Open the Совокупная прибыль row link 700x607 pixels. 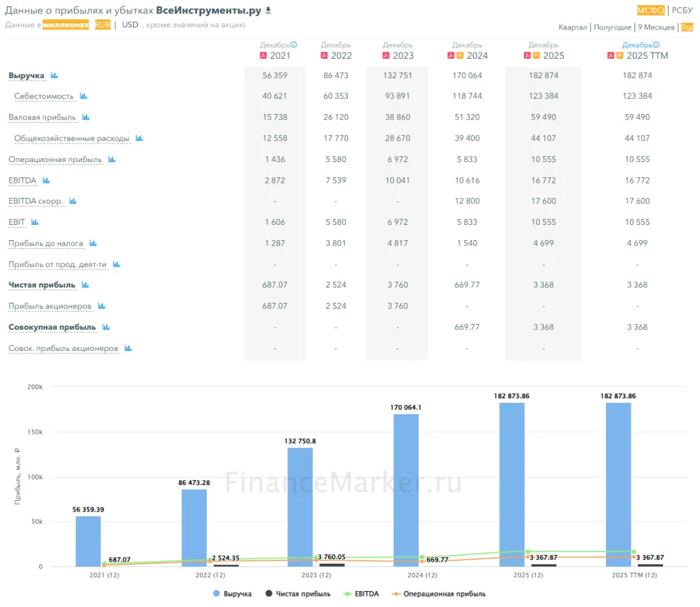point(52,328)
